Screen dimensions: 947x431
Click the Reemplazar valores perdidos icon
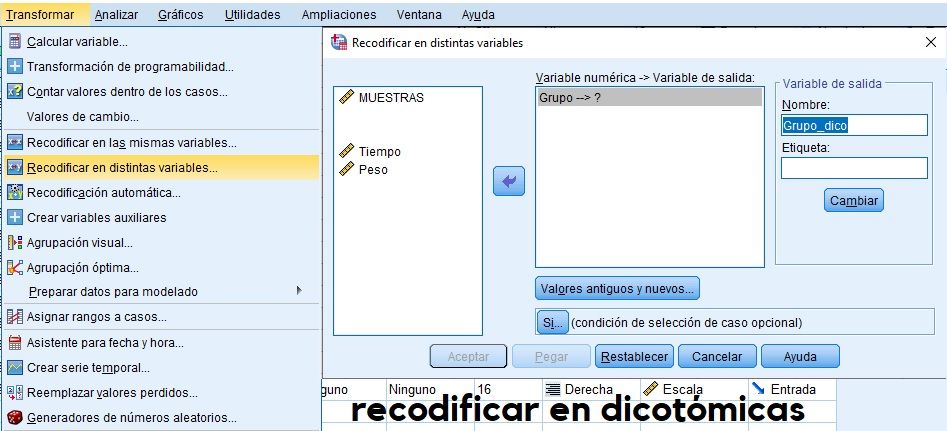tap(15, 393)
